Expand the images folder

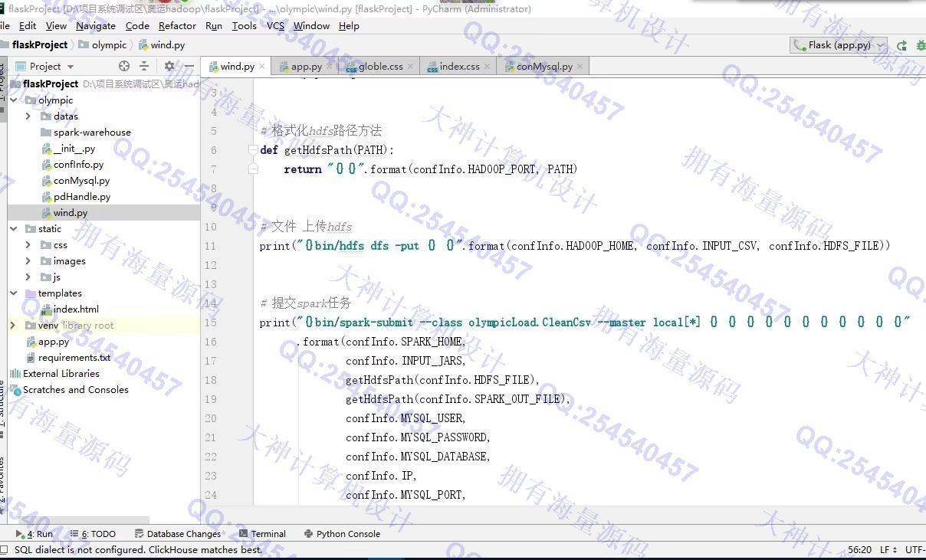(x=28, y=260)
